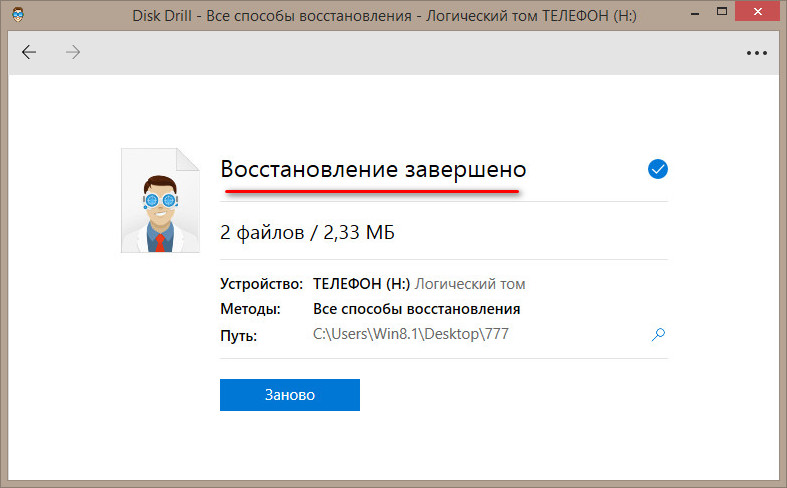The width and height of the screenshot is (787, 488).
Task: Click the Методы: label
Action: click(x=250, y=309)
